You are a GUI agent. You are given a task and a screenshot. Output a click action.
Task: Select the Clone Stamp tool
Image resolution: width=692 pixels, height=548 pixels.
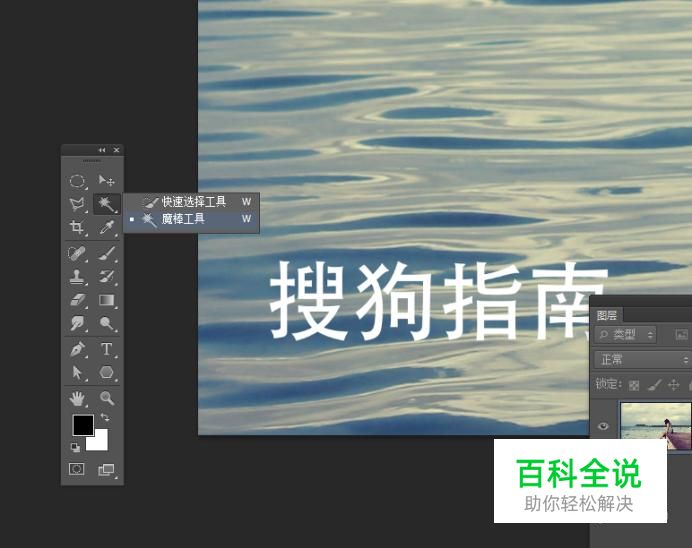point(77,277)
